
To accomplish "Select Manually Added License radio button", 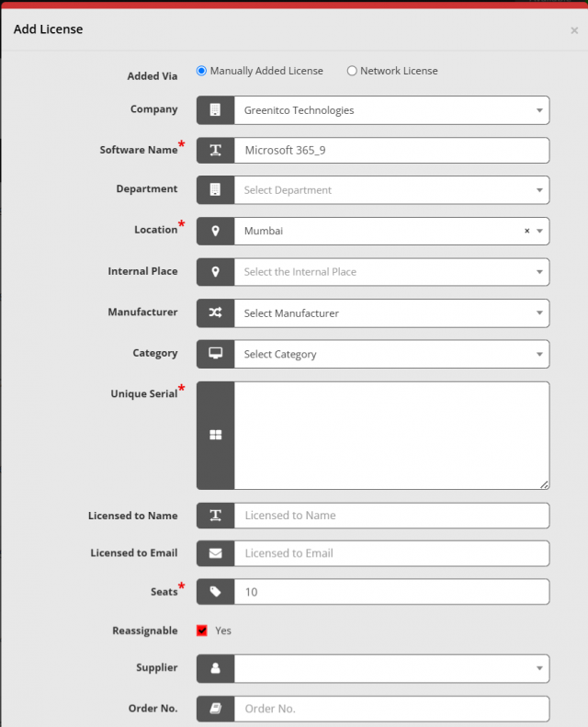I will click(201, 71).
